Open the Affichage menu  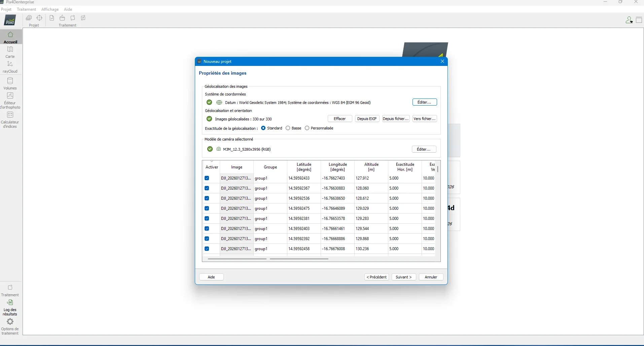[50, 9]
